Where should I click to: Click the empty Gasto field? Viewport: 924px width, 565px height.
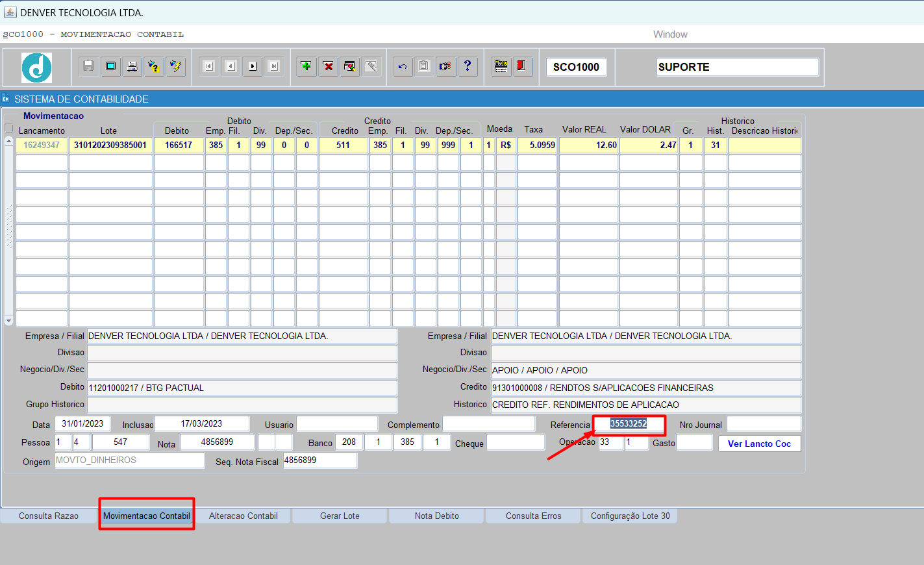[x=695, y=442]
